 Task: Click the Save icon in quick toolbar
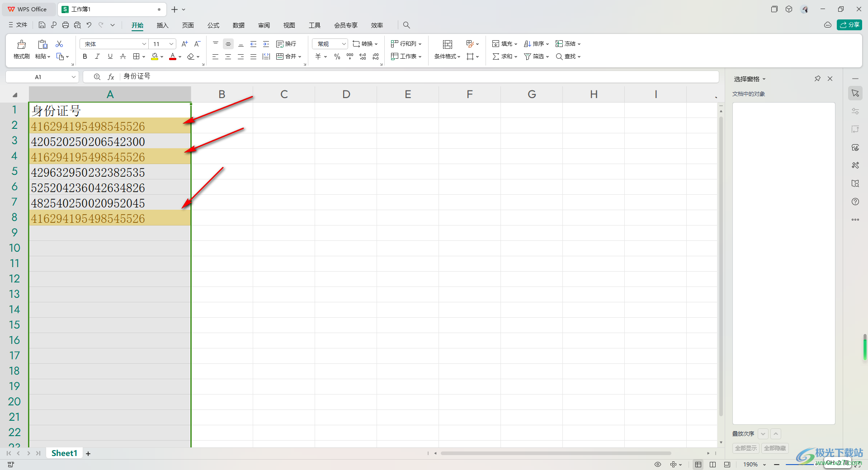[42, 25]
